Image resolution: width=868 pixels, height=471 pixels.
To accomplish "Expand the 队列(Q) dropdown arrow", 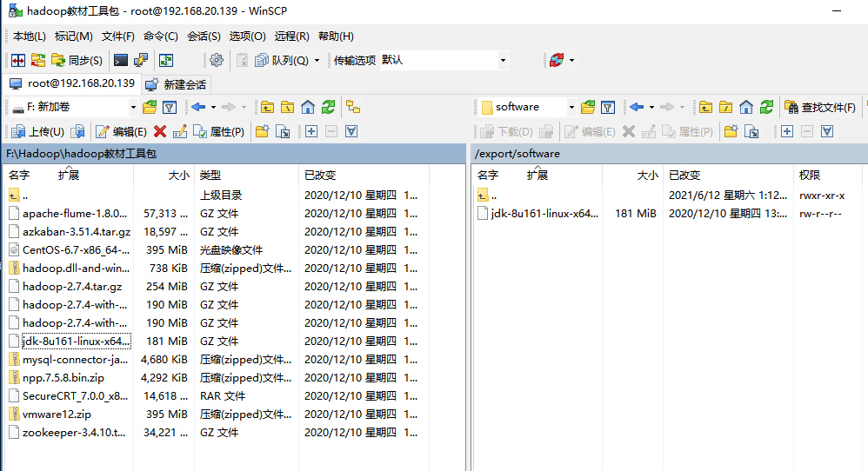I will pyautogui.click(x=317, y=60).
